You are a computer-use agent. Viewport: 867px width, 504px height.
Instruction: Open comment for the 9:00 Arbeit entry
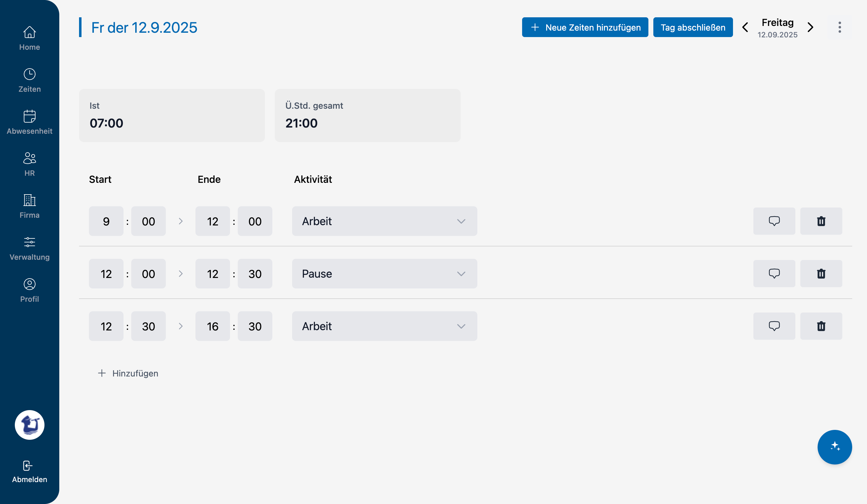[774, 221]
